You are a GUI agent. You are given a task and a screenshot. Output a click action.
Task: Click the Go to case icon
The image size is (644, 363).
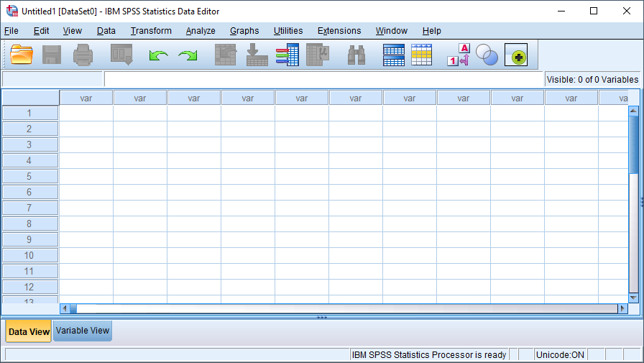[226, 55]
